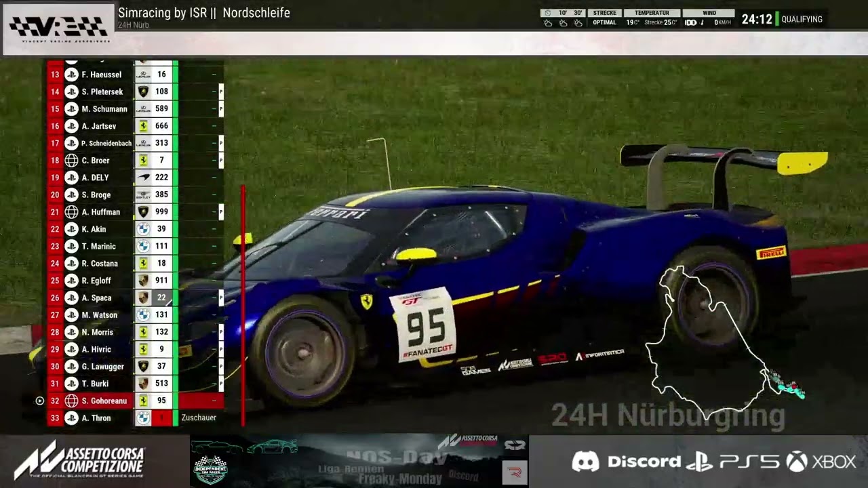
Task: Click the pit P marker on S. Pletersek row
Action: point(221,91)
